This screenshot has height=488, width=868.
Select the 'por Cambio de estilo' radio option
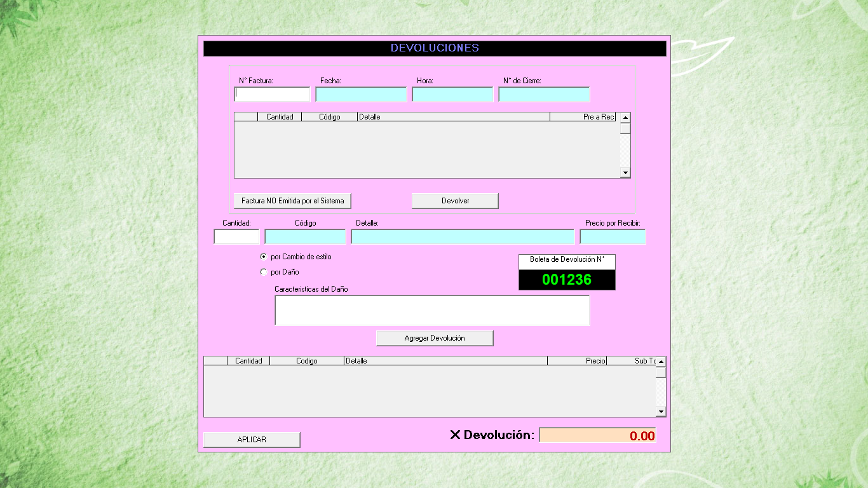[264, 257]
